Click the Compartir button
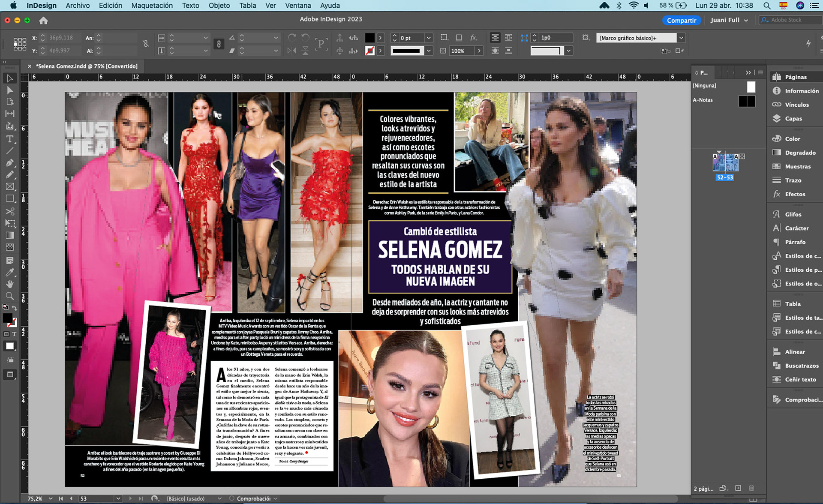The height and width of the screenshot is (504, 823). point(681,20)
